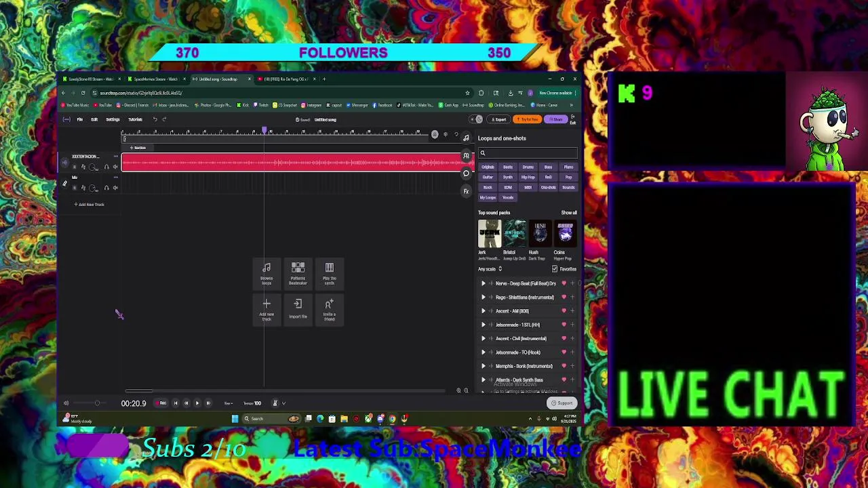Expand the metronome options arrow
The image size is (868, 488).
(x=283, y=403)
